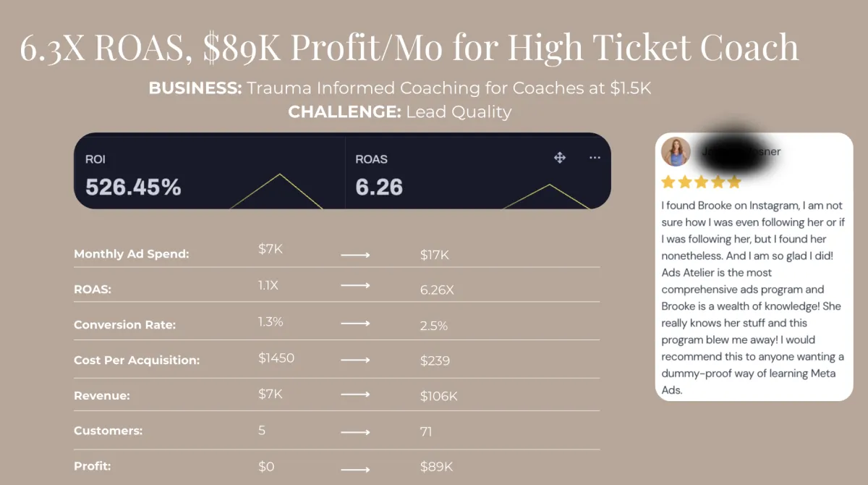Click the five-star rating in review card
The width and height of the screenshot is (868, 485).
coord(701,182)
